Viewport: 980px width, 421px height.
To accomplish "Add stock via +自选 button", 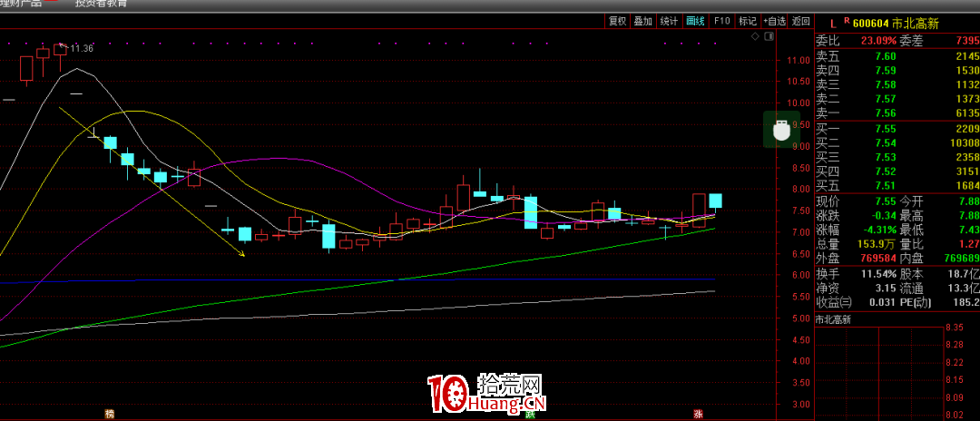I will [x=774, y=21].
